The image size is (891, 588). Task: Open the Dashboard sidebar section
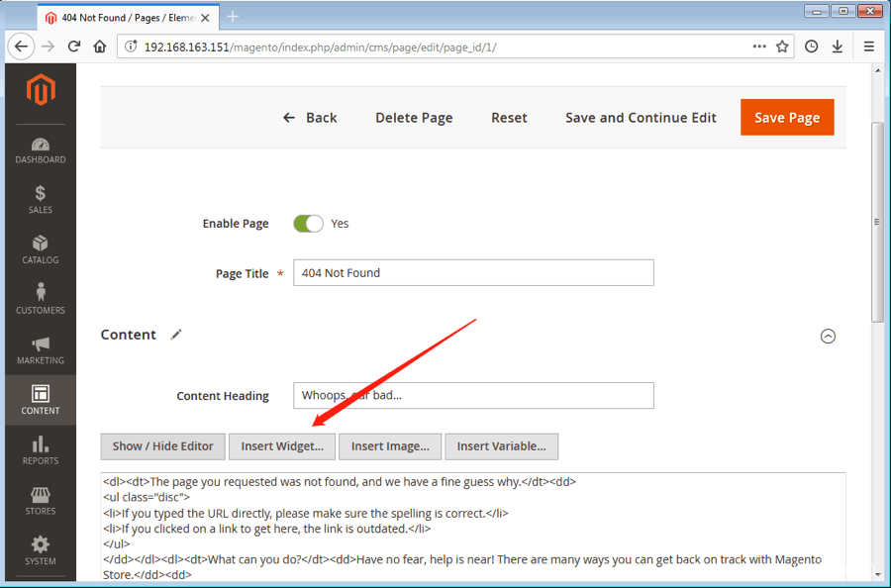(x=41, y=150)
